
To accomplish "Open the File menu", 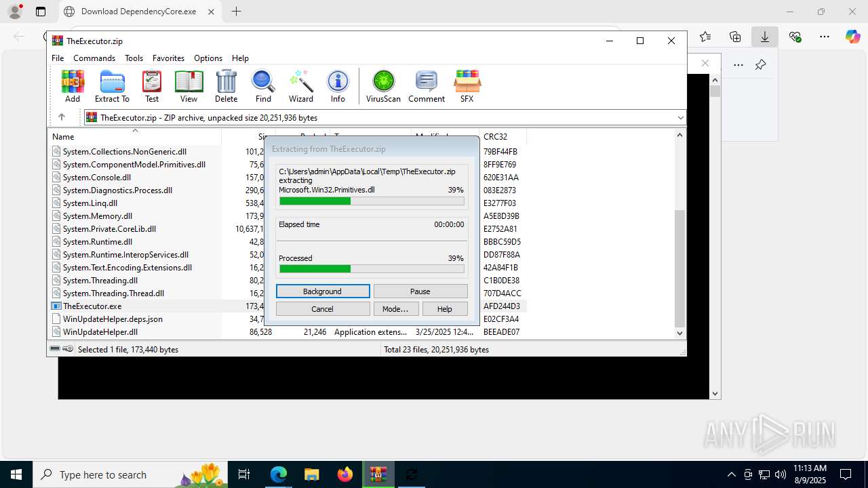I will tap(58, 58).
